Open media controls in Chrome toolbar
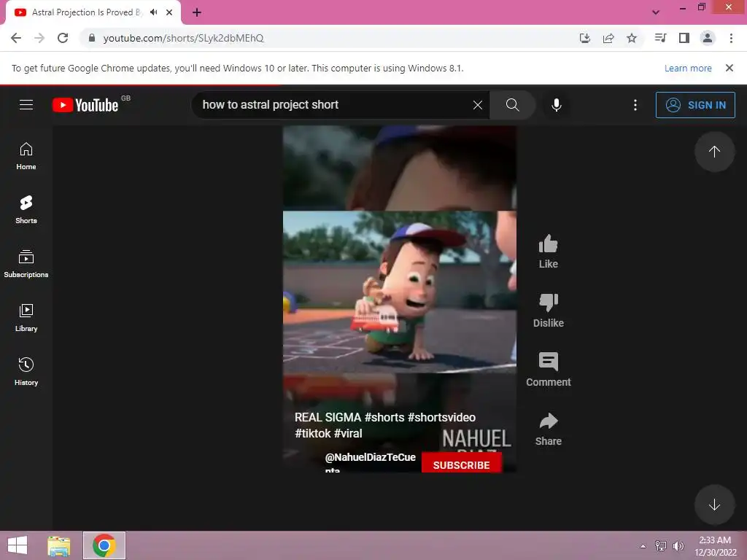The height and width of the screenshot is (560, 747). 660,38
